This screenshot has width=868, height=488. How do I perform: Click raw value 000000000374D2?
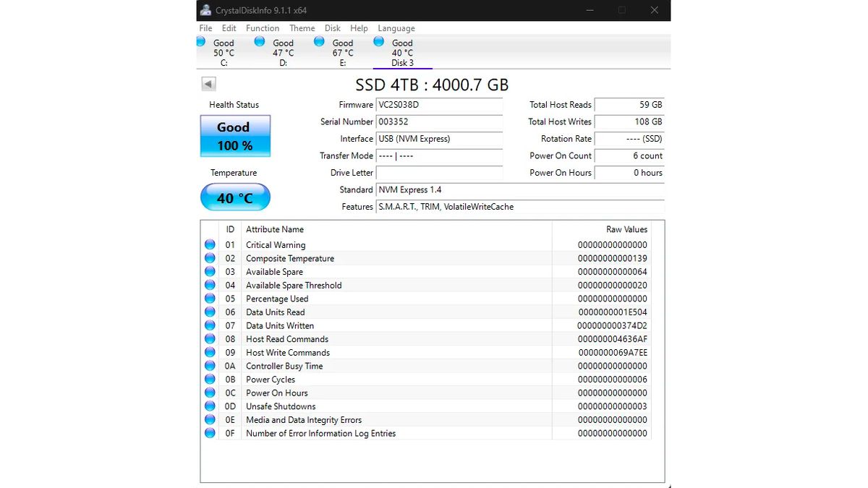(x=613, y=325)
